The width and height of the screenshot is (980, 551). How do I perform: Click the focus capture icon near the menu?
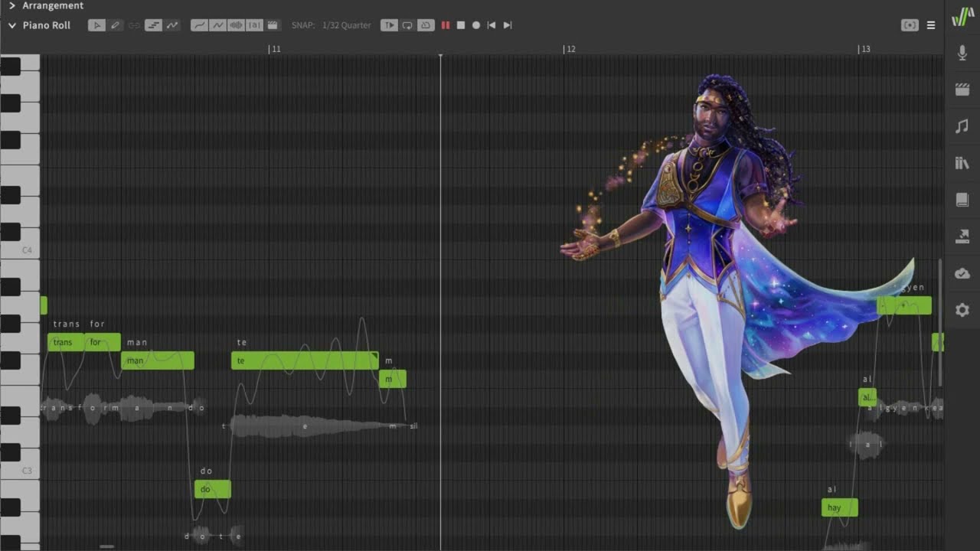coord(910,25)
